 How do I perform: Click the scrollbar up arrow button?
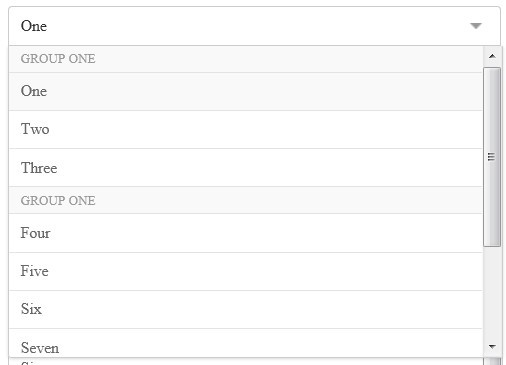(492, 56)
